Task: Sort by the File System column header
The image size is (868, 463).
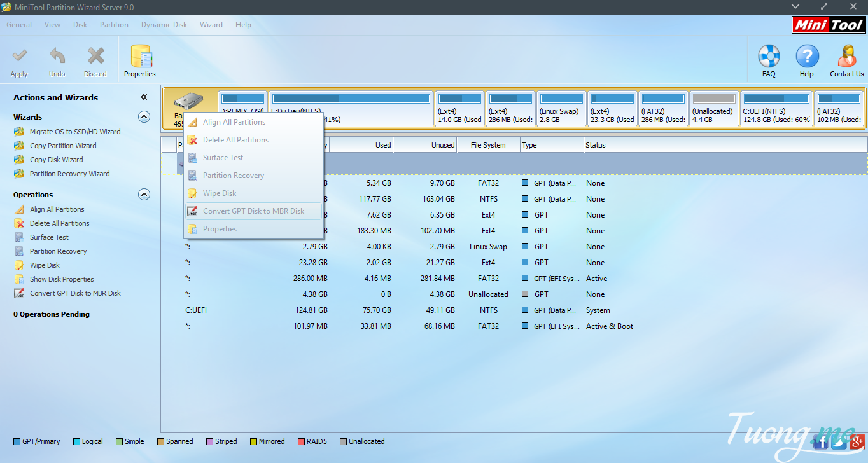Action: point(489,145)
